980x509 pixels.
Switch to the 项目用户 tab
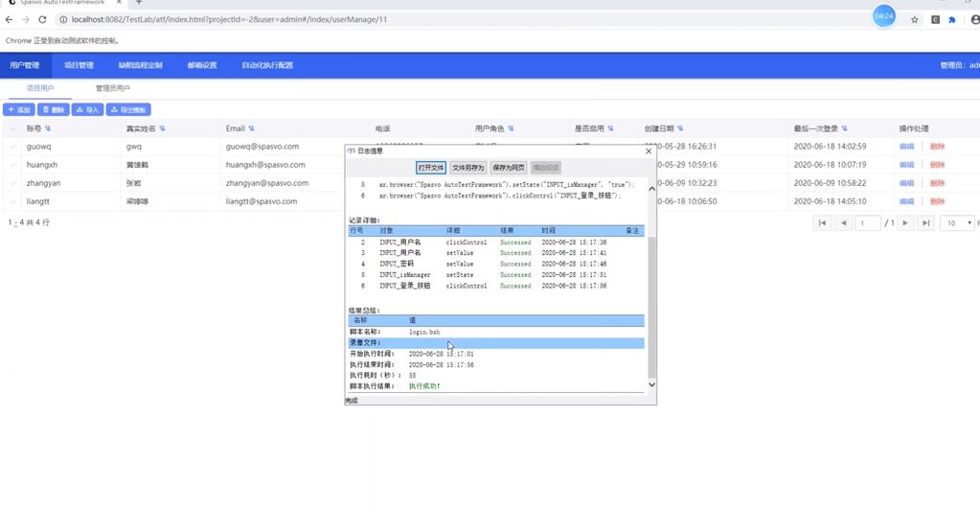point(40,88)
